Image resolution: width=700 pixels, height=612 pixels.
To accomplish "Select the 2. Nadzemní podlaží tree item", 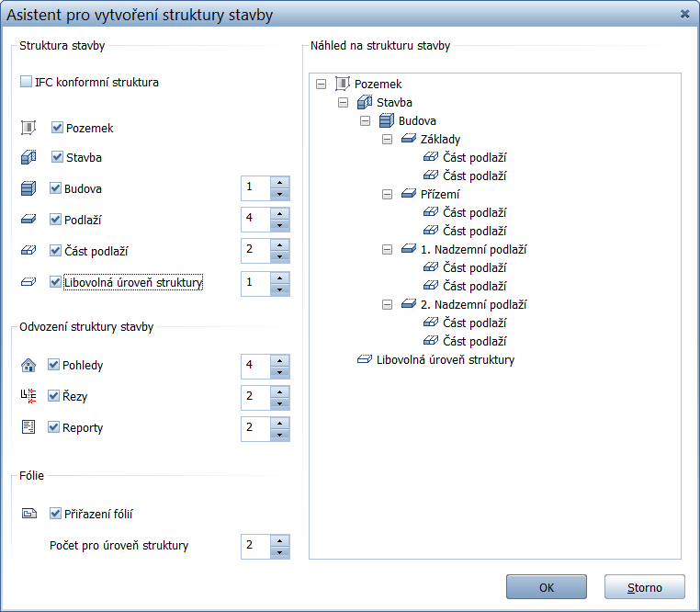I will pyautogui.click(x=472, y=304).
